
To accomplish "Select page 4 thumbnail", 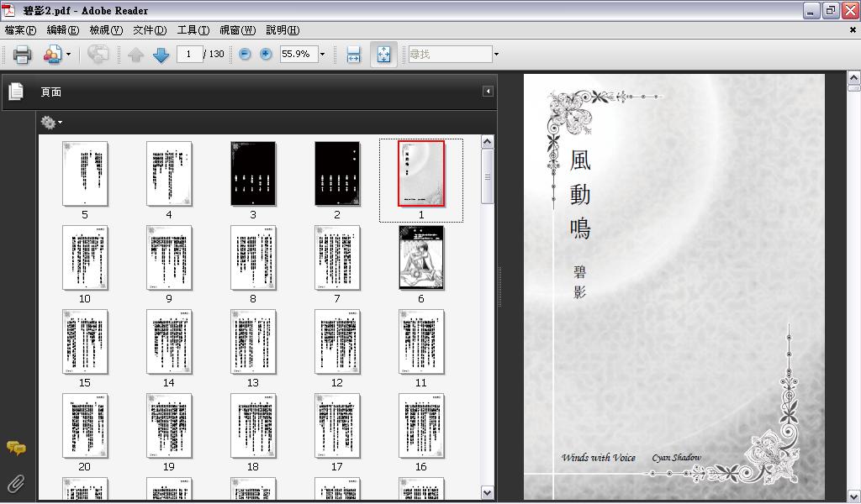I will pyautogui.click(x=169, y=174).
